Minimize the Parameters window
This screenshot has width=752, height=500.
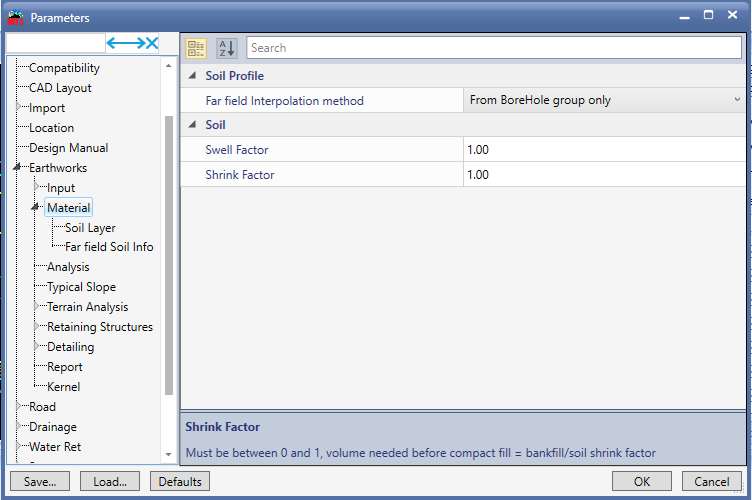pyautogui.click(x=684, y=17)
